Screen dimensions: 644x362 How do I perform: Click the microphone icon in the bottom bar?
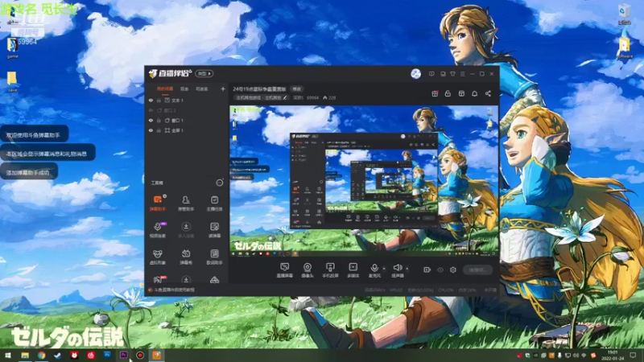[x=374, y=268]
